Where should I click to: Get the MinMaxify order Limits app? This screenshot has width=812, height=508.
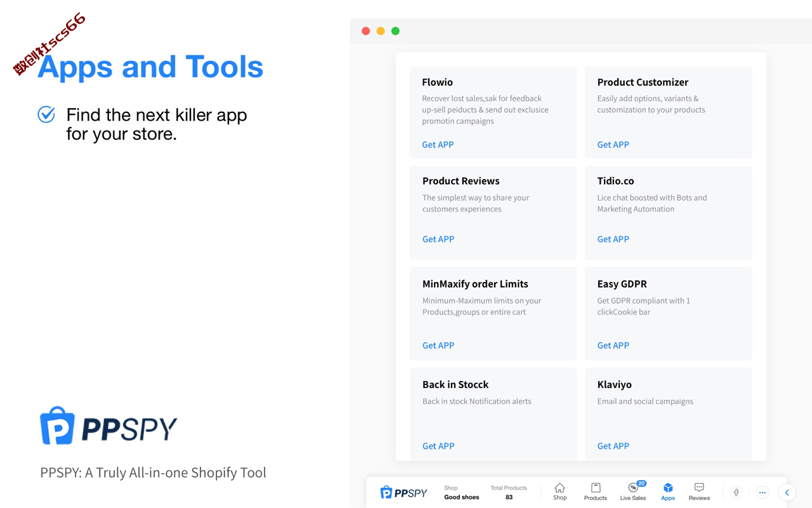(x=438, y=345)
